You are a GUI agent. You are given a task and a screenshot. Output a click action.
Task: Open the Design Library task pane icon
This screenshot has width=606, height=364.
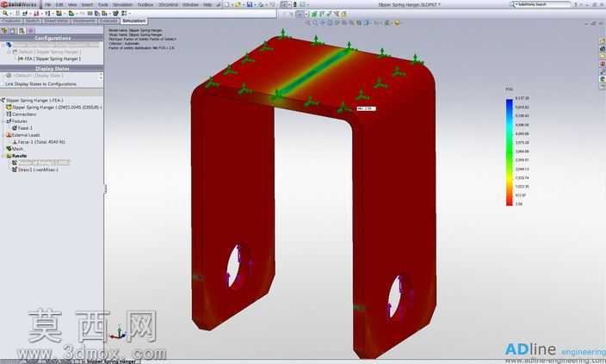click(603, 49)
